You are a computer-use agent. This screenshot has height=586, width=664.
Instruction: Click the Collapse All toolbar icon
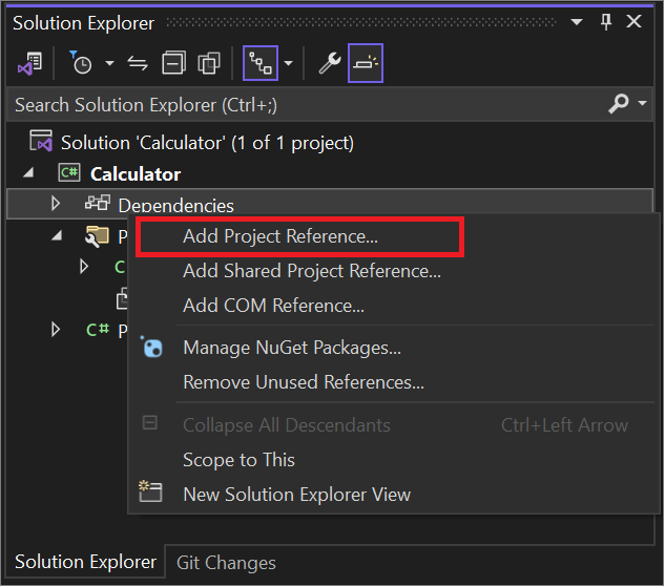174,64
